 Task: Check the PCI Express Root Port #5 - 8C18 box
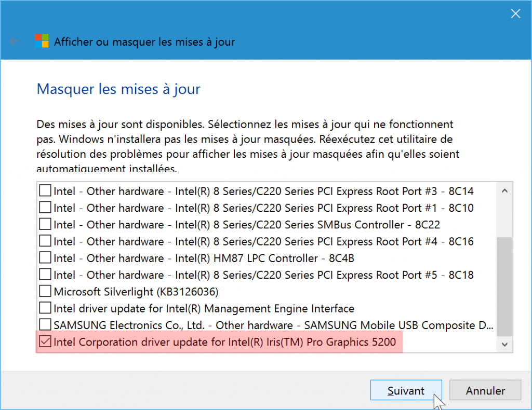point(45,275)
